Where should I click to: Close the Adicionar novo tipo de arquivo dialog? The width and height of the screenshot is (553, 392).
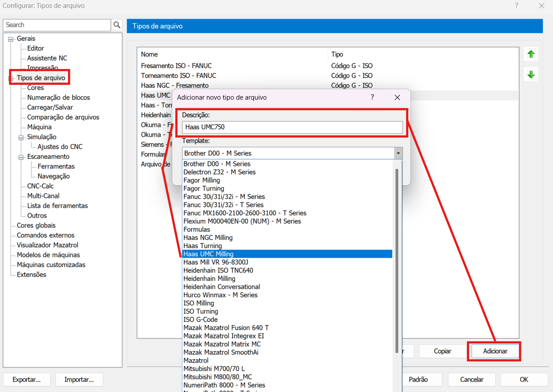point(397,97)
